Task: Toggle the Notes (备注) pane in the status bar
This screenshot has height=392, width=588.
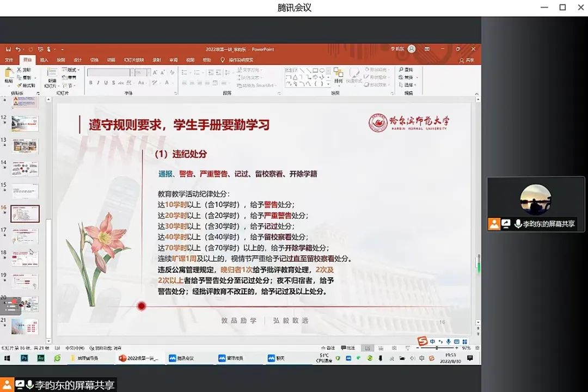Action: [328, 348]
